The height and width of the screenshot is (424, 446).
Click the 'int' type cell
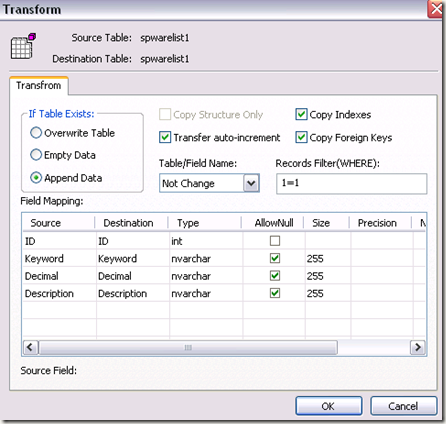point(206,241)
